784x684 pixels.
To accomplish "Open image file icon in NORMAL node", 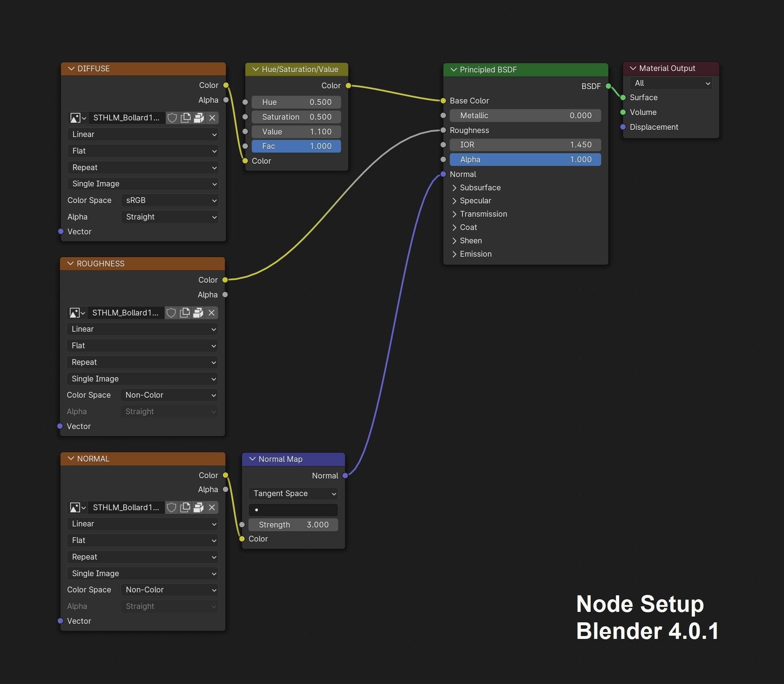I will (x=198, y=508).
